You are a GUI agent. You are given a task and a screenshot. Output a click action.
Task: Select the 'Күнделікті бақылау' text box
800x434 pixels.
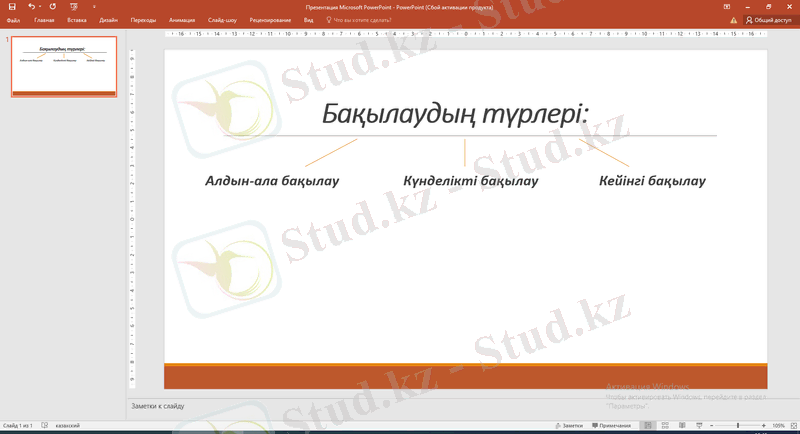pyautogui.click(x=470, y=181)
